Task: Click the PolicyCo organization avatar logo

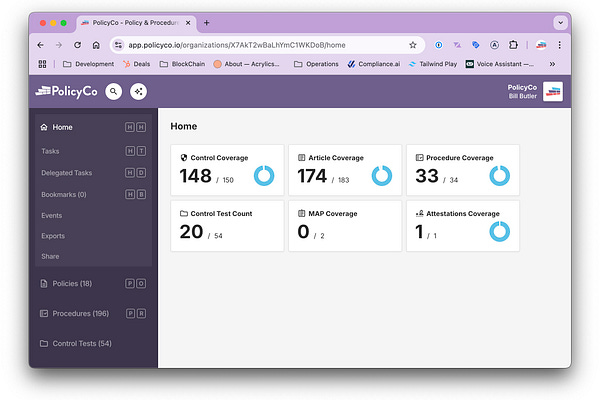Action: pyautogui.click(x=553, y=91)
